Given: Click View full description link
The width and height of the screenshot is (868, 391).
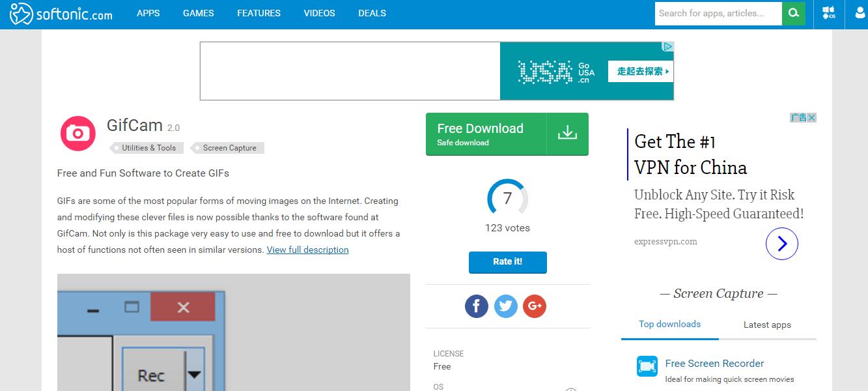Looking at the screenshot, I should [x=307, y=250].
